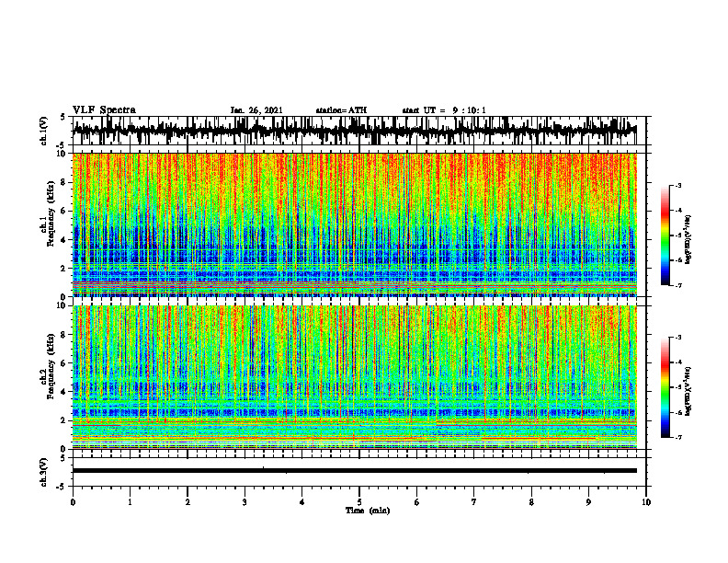Pick the ch.1 spectrogram color bar
The height and width of the screenshot is (563, 728).
665,236
